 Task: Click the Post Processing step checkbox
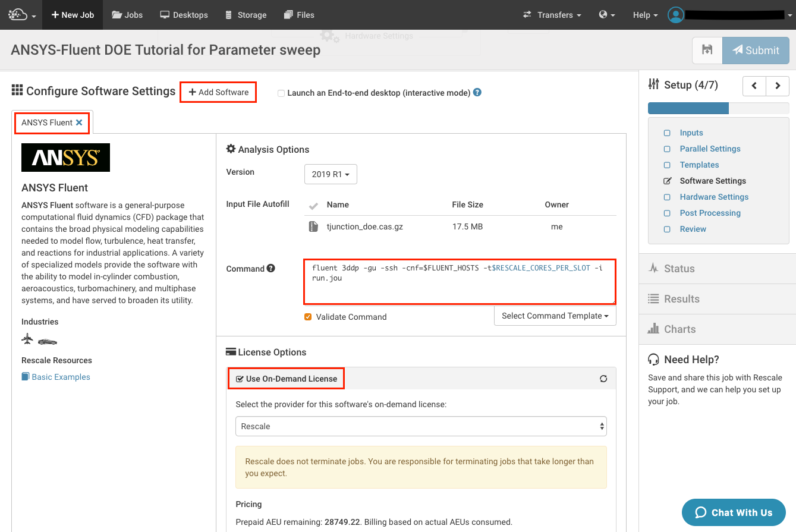click(x=667, y=213)
